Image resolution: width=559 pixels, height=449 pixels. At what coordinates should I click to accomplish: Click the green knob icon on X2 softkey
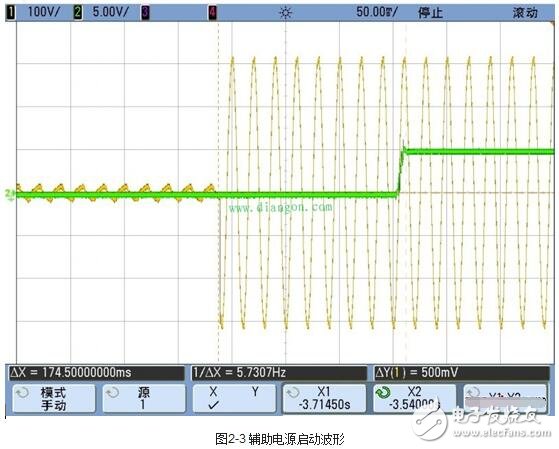click(383, 393)
